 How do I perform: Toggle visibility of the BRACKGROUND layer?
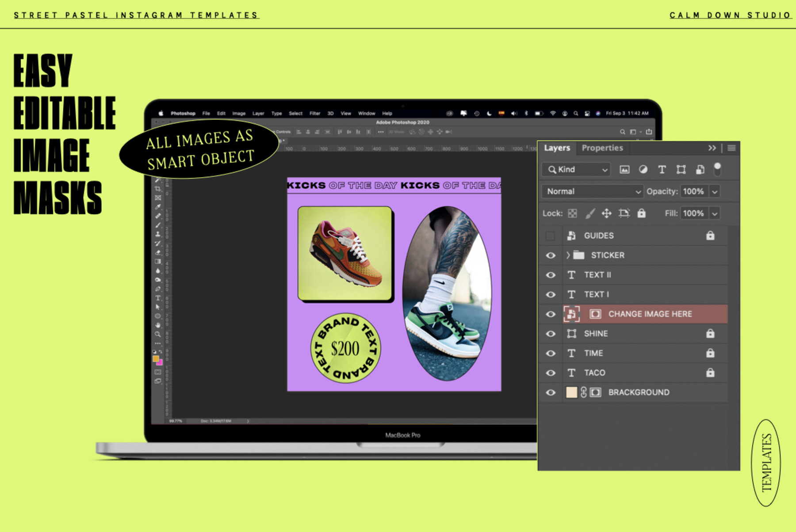point(551,392)
